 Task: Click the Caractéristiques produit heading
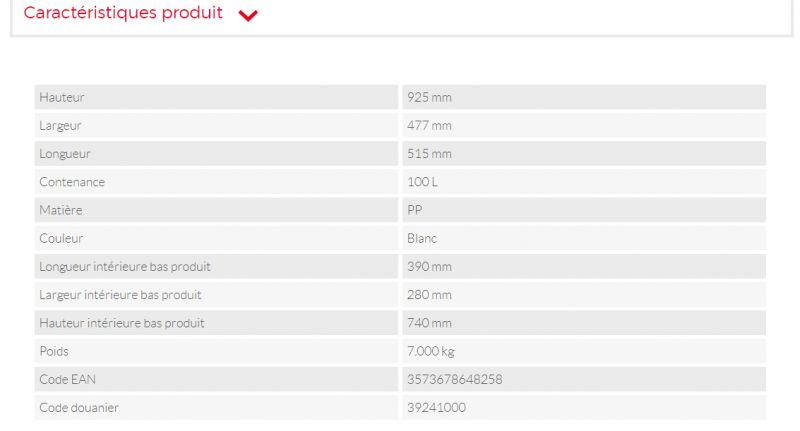[123, 14]
